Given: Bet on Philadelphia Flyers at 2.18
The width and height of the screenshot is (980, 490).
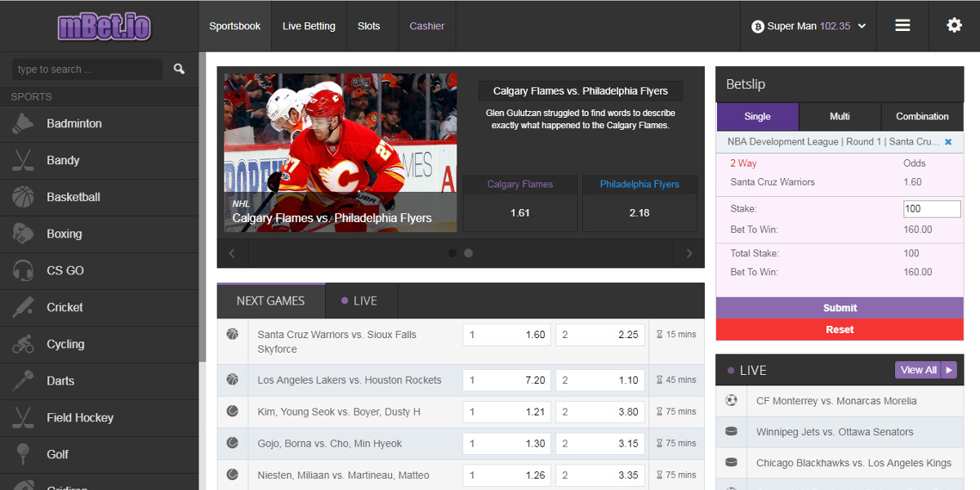Looking at the screenshot, I should (x=639, y=203).
